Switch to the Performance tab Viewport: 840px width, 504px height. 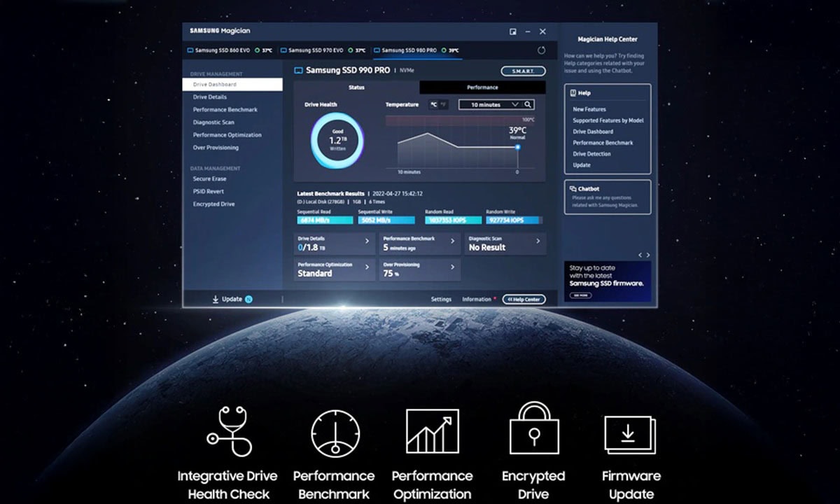482,87
